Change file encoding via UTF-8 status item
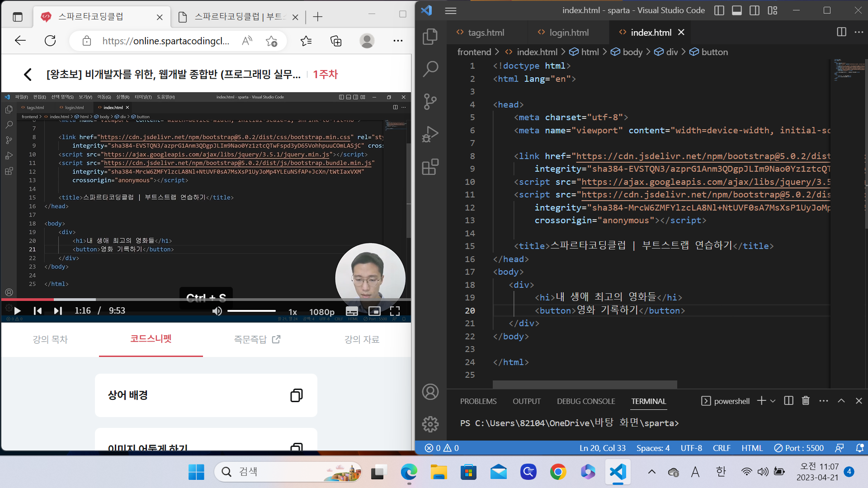The height and width of the screenshot is (488, 868). point(691,448)
